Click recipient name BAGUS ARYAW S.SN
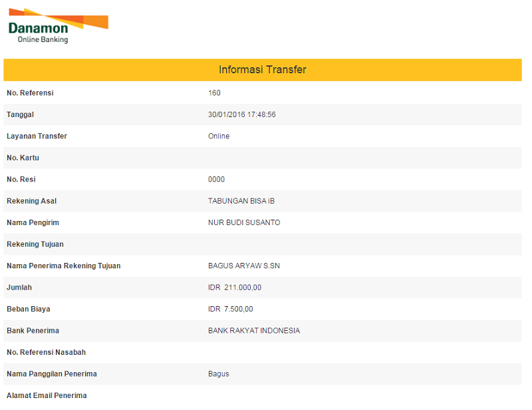The height and width of the screenshot is (410, 532). click(x=243, y=266)
